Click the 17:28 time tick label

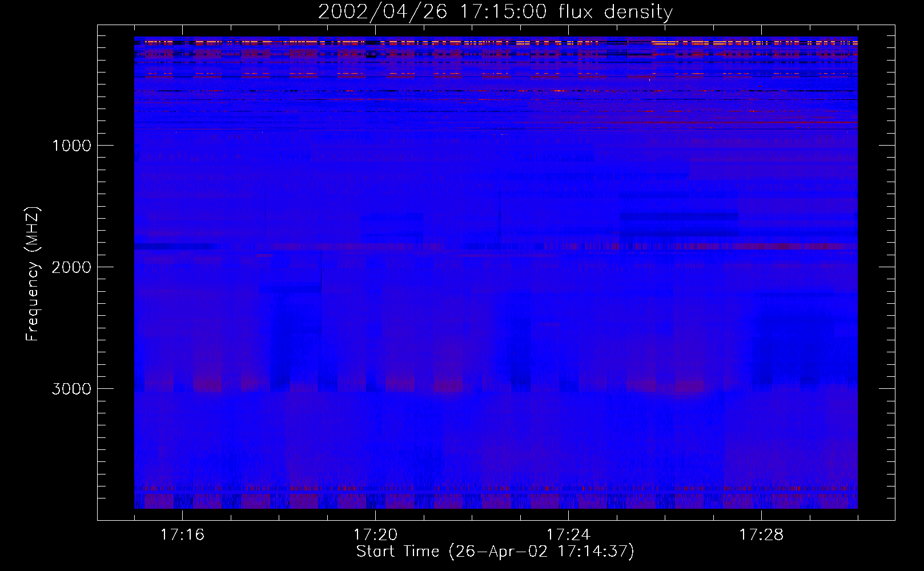click(761, 535)
